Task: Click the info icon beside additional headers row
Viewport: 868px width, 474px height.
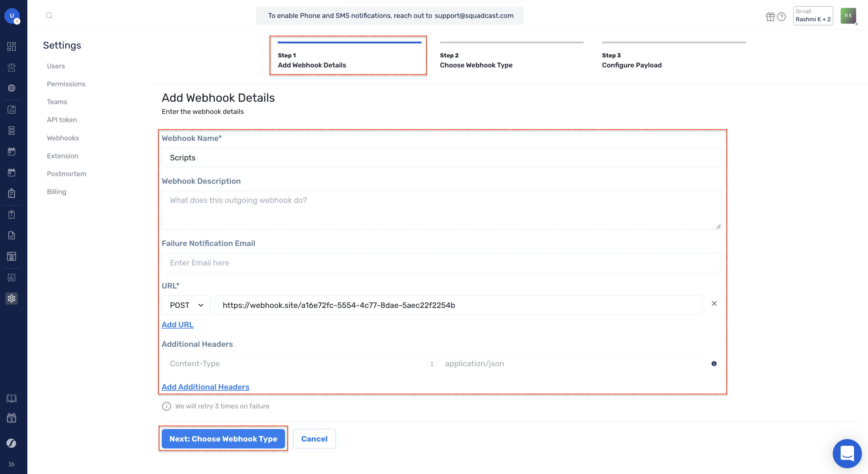Action: (714, 363)
